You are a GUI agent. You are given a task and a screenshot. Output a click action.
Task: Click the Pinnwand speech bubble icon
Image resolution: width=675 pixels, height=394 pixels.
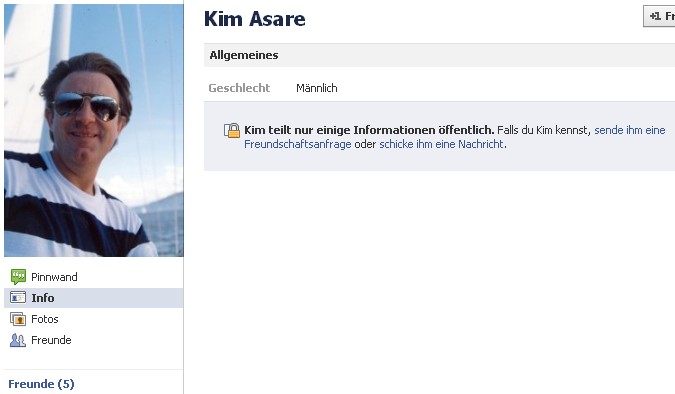18,277
